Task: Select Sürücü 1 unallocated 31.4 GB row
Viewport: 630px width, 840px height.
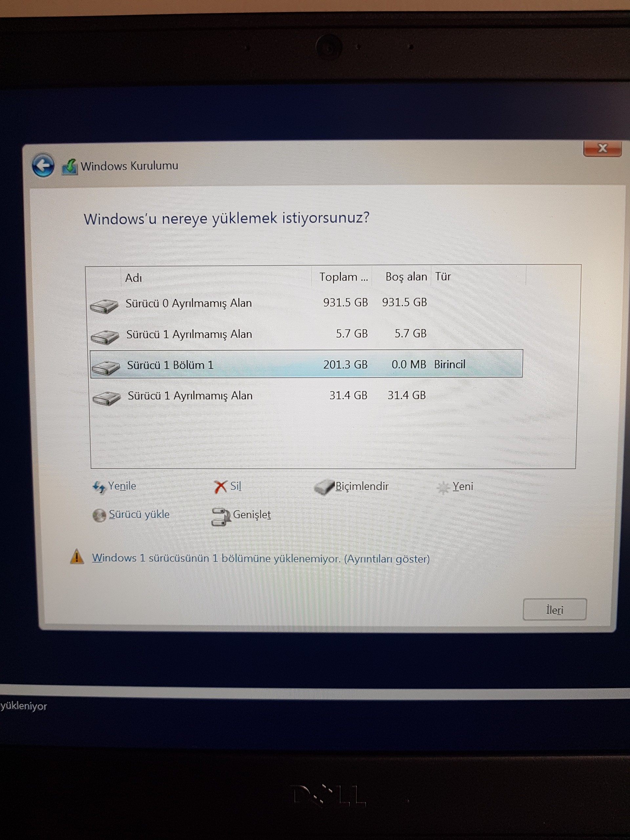Action: click(x=190, y=396)
